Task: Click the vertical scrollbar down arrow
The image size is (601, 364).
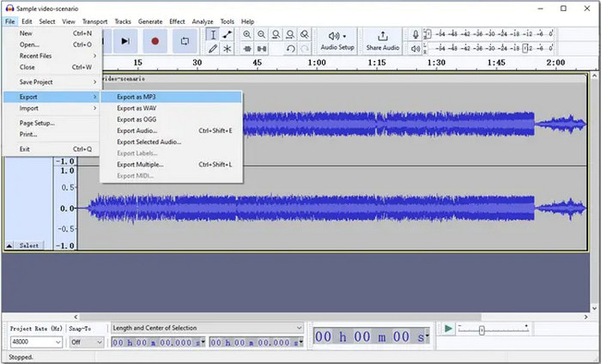Action: tap(594, 308)
